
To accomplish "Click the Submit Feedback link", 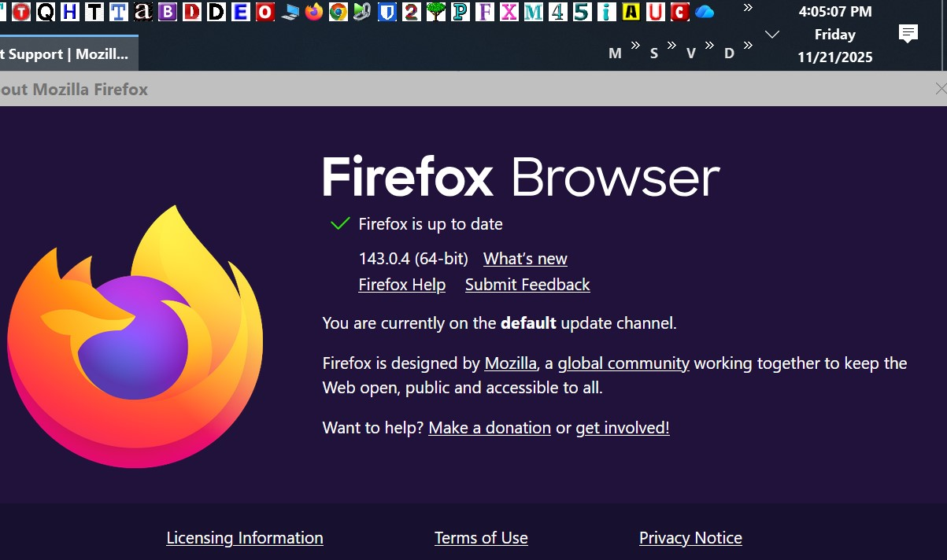I will tap(527, 285).
